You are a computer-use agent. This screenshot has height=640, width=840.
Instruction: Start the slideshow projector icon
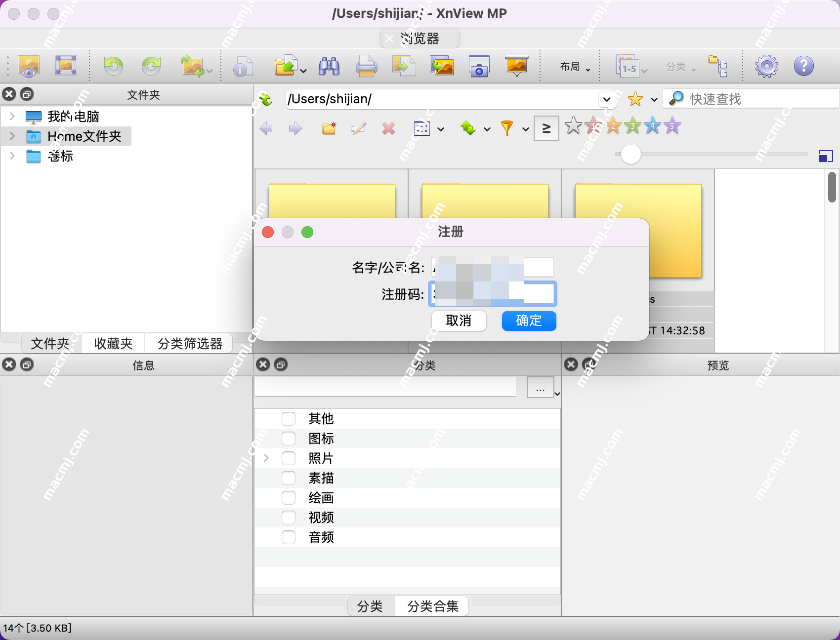coord(516,66)
